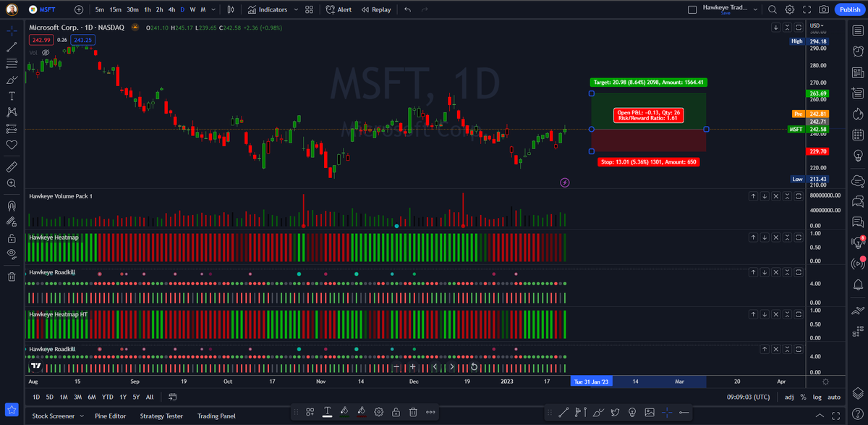Viewport: 868px width, 425px height.
Task: Expand the timeframe interval dropdown chevron
Action: point(214,9)
